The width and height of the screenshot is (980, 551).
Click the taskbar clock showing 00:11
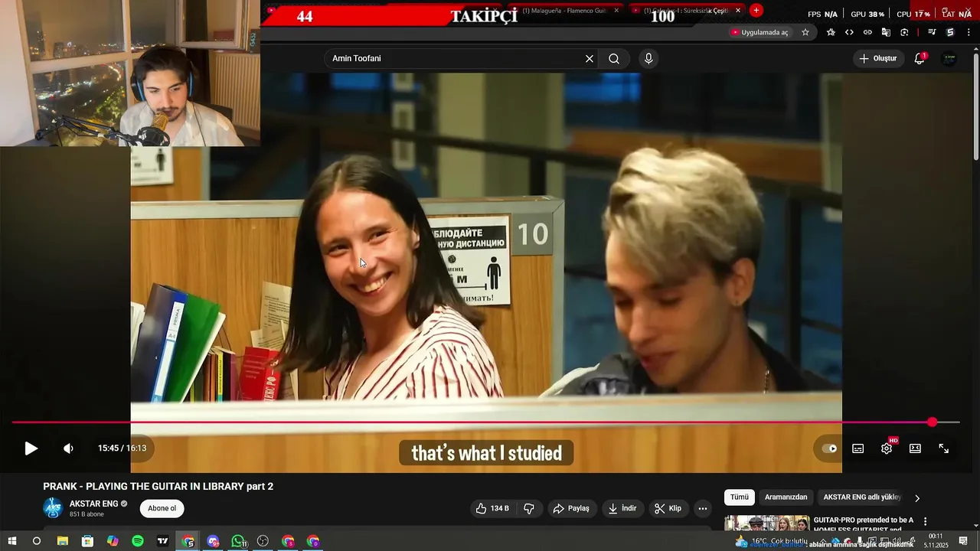pos(936,541)
